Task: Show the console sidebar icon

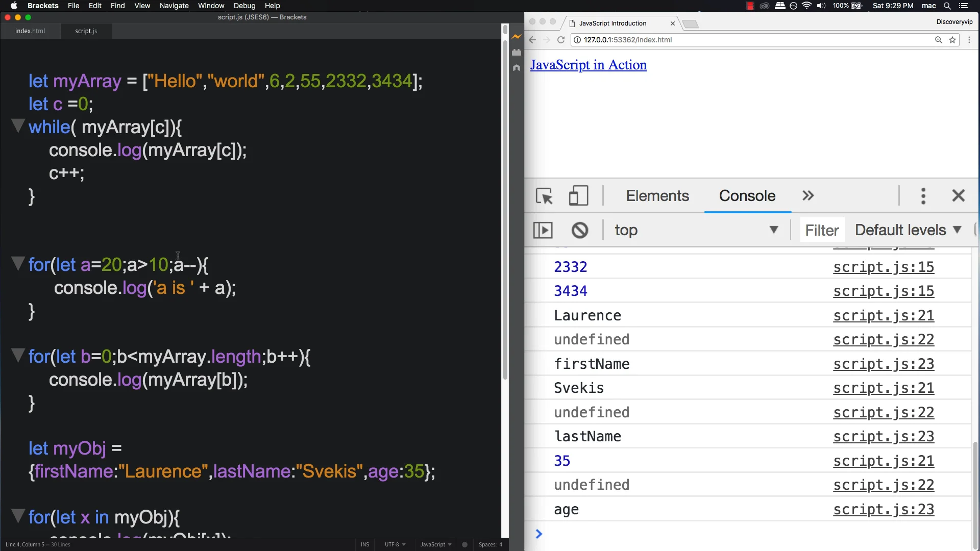Action: pyautogui.click(x=543, y=230)
